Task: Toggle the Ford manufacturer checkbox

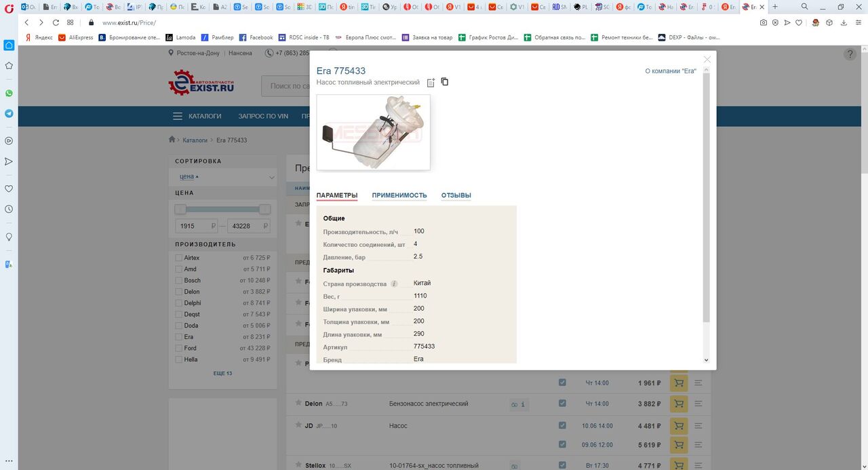Action: (179, 348)
